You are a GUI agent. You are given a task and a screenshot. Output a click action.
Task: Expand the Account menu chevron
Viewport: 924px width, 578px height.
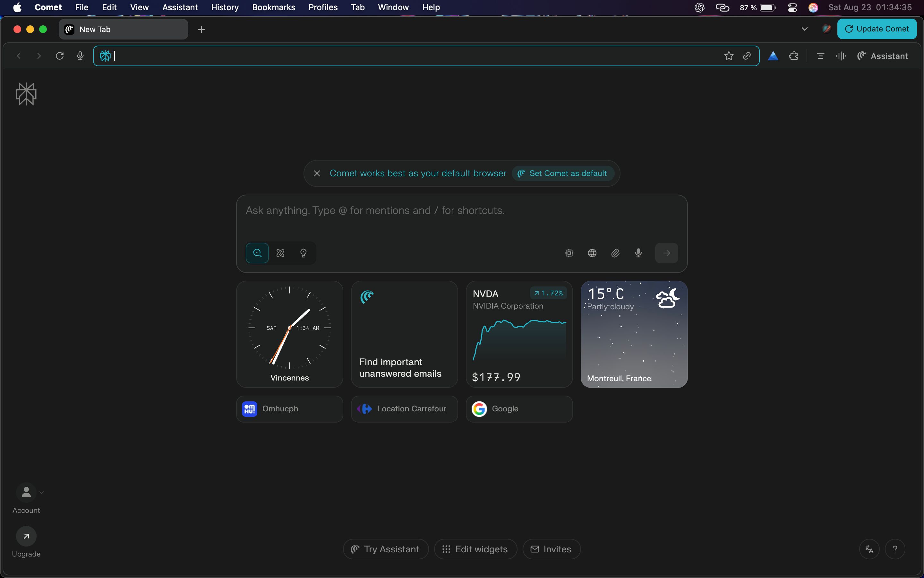click(42, 492)
